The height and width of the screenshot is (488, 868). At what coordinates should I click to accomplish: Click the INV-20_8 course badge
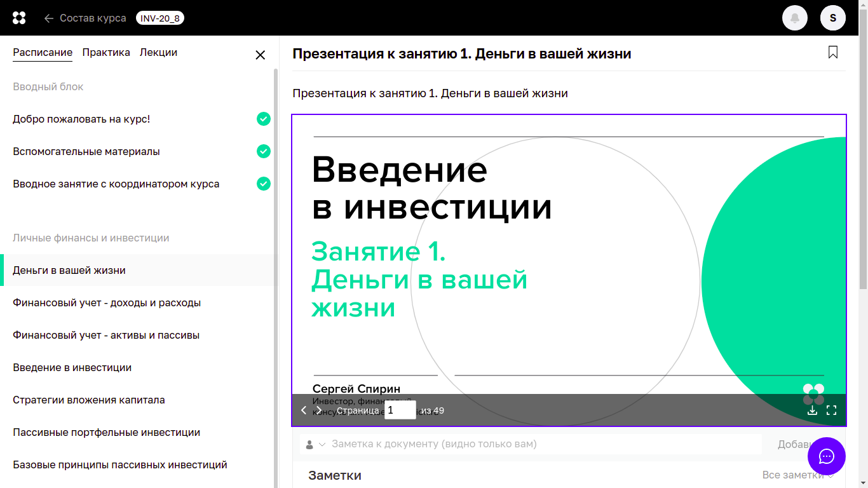[160, 18]
